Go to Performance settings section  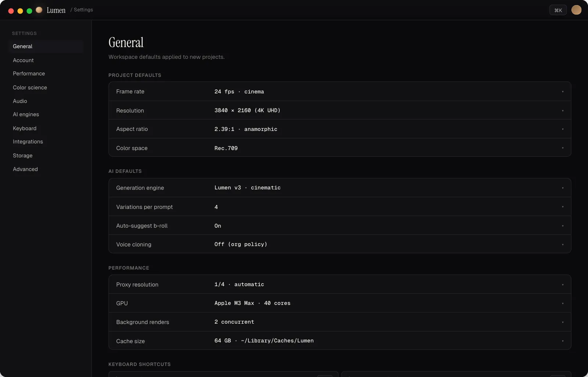pos(46,74)
